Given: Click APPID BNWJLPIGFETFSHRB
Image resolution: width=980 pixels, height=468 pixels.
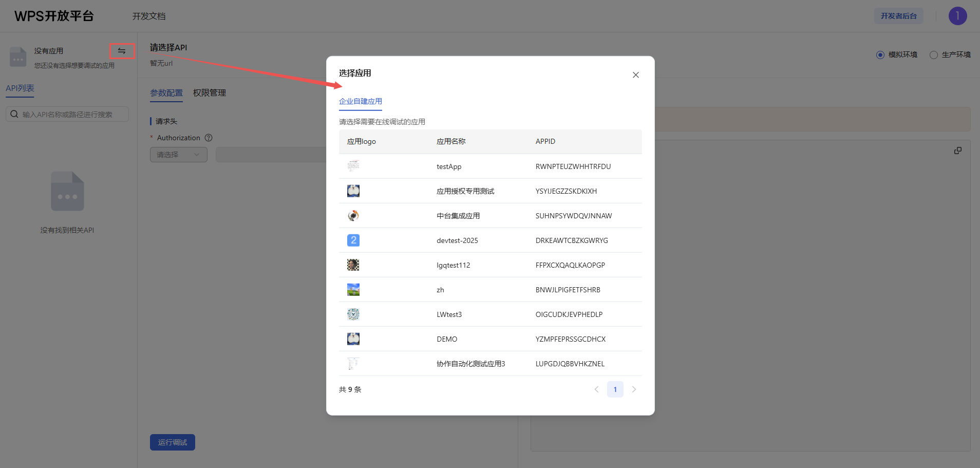Looking at the screenshot, I should click(x=568, y=290).
